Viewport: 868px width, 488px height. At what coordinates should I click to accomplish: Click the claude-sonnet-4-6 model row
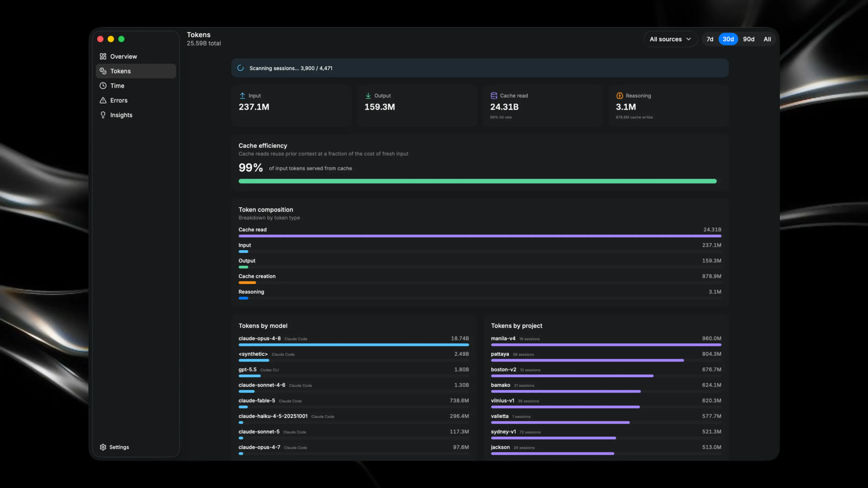coord(353,387)
